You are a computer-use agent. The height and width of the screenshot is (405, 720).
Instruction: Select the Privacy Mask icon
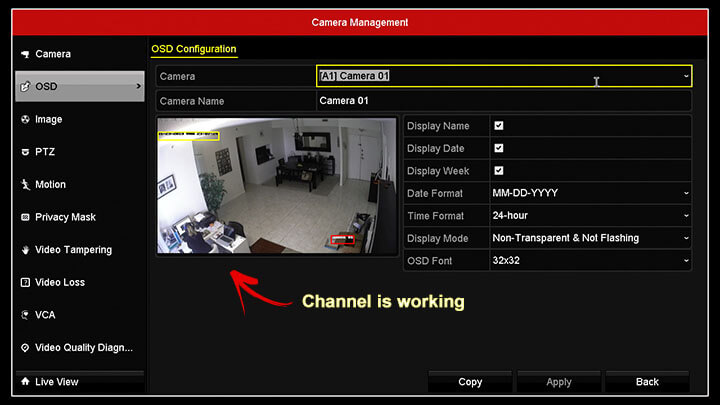pyautogui.click(x=25, y=217)
